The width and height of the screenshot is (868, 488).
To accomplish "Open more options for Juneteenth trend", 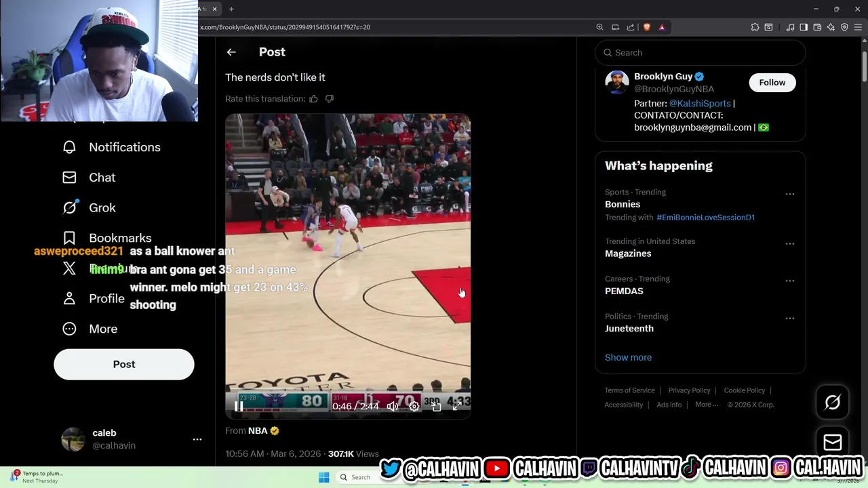I will (x=790, y=318).
